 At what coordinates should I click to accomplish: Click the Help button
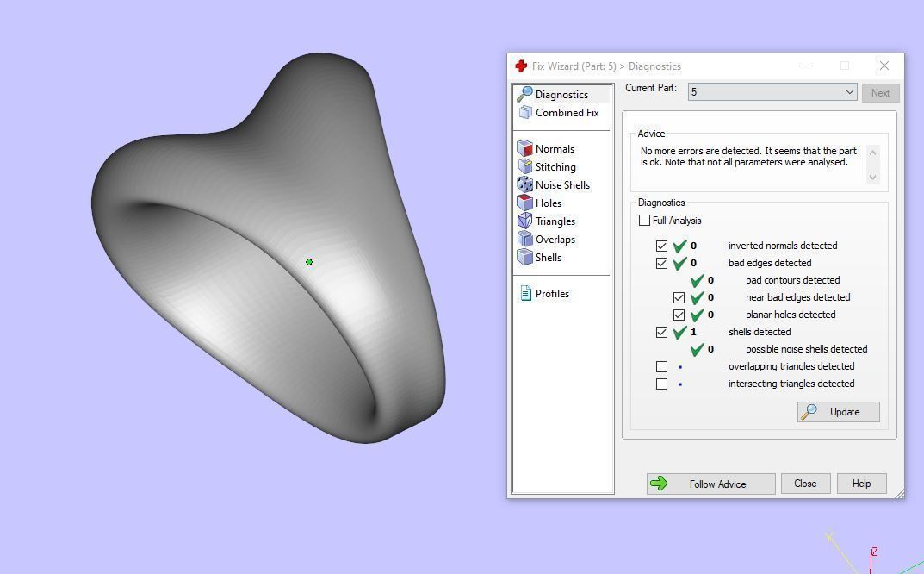[861, 484]
